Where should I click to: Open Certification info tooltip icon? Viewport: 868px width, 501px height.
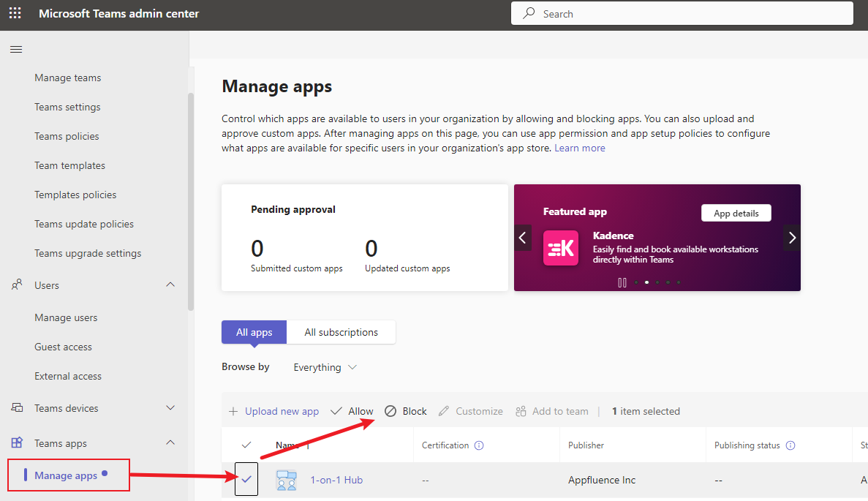click(x=479, y=445)
